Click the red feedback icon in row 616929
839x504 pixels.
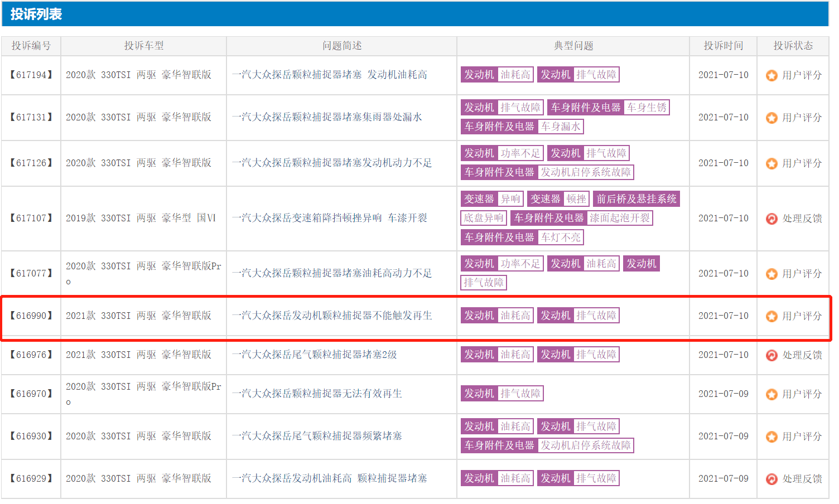point(772,479)
